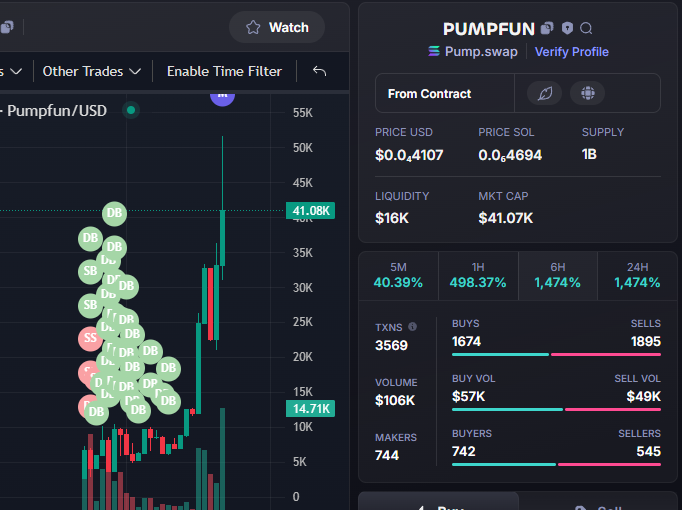Click the 14.71K label on price axis
This screenshot has width=682, height=510.
coord(311,409)
